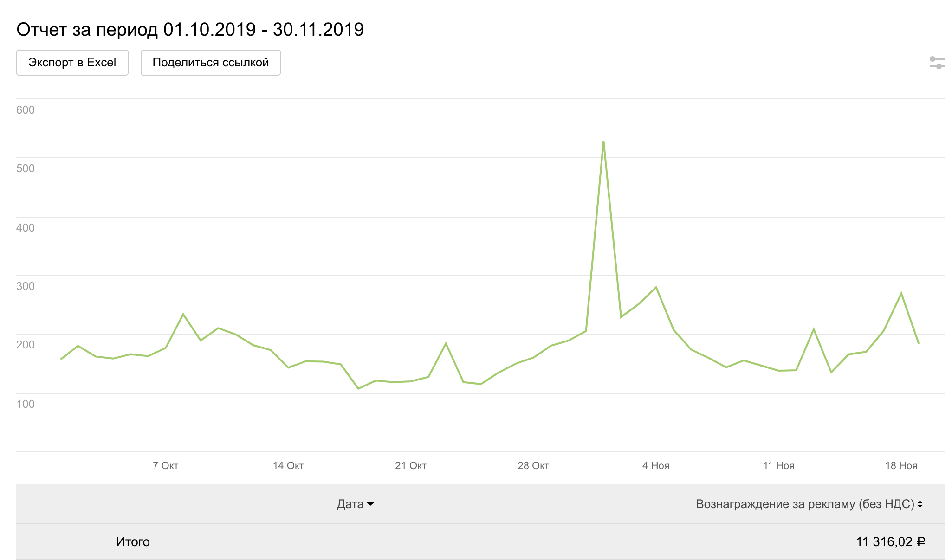Sort by Вознаграждение за рекламу using its arrows icon
952x560 pixels.
click(x=920, y=504)
